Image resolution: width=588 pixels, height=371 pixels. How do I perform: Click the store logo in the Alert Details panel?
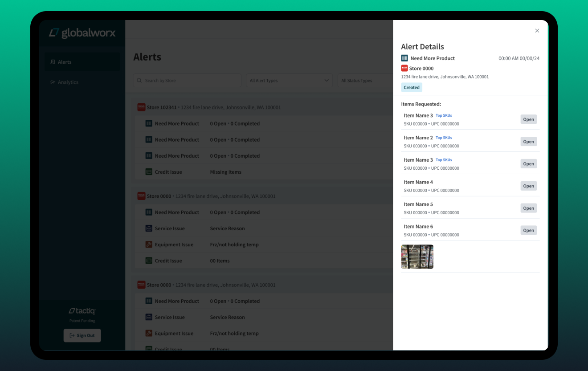(x=404, y=68)
